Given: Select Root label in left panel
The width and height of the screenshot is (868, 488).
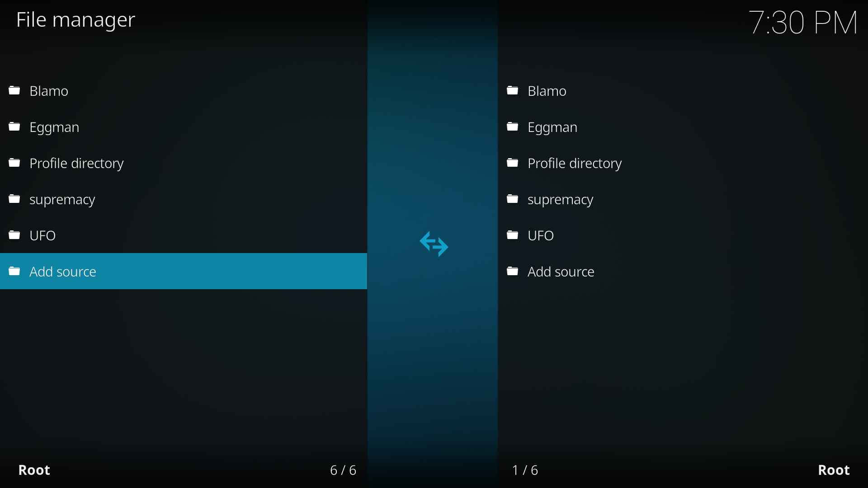Looking at the screenshot, I should coord(33,470).
